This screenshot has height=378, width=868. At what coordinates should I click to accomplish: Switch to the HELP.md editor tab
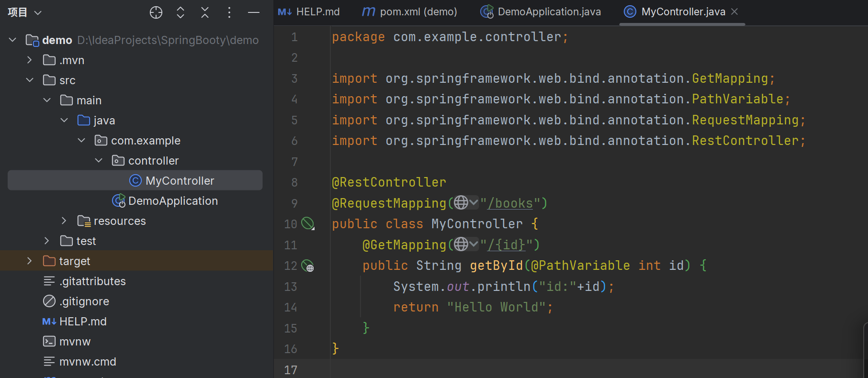[x=309, y=12]
